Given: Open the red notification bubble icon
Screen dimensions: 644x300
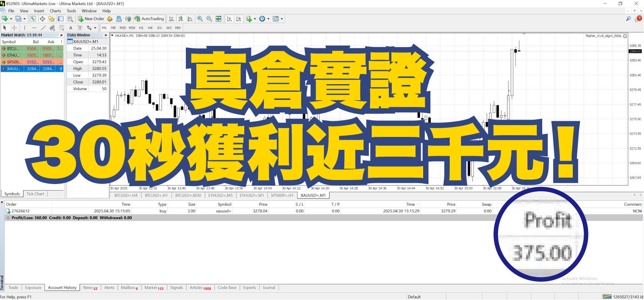Looking at the screenshot, I should click(x=638, y=19).
